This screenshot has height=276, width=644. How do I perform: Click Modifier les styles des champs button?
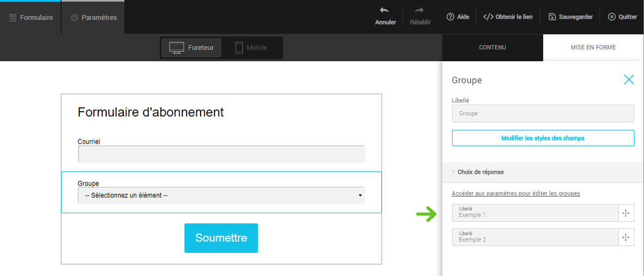[x=543, y=138]
